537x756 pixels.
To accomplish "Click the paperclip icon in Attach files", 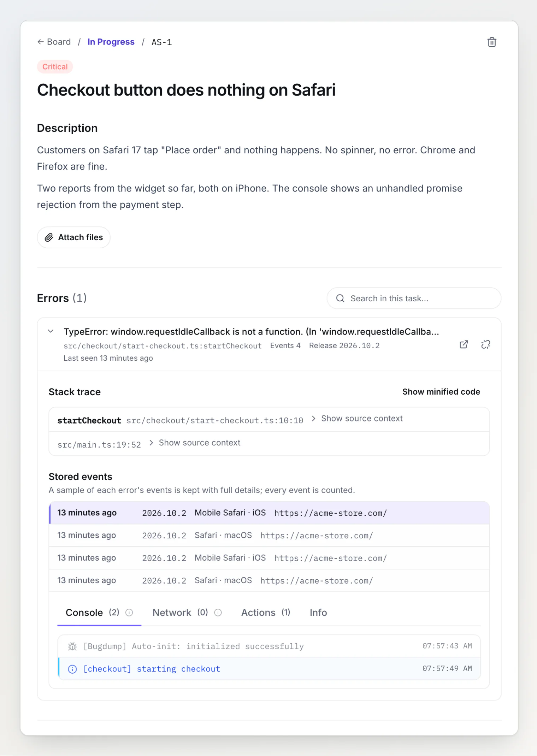I will pyautogui.click(x=49, y=237).
